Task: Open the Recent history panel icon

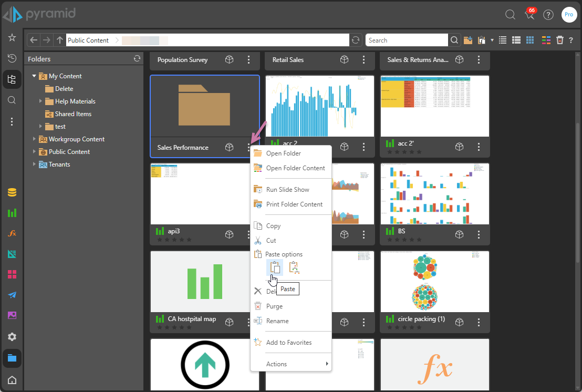Action: (x=12, y=58)
